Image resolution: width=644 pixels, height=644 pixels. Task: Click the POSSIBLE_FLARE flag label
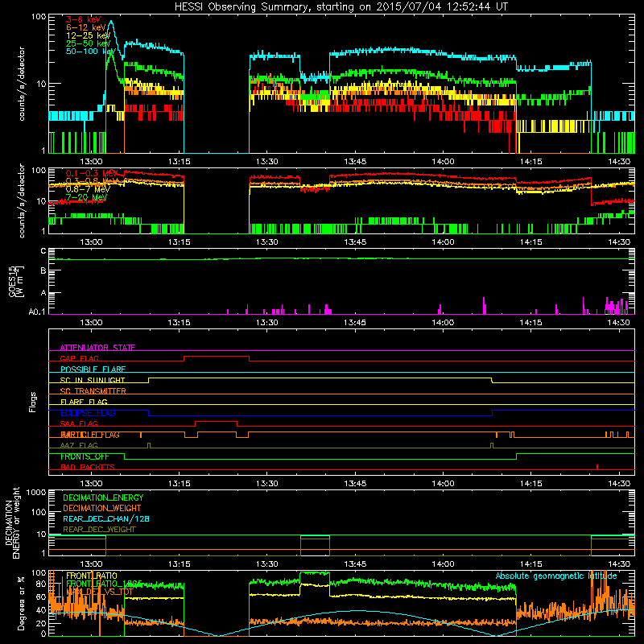click(x=93, y=369)
